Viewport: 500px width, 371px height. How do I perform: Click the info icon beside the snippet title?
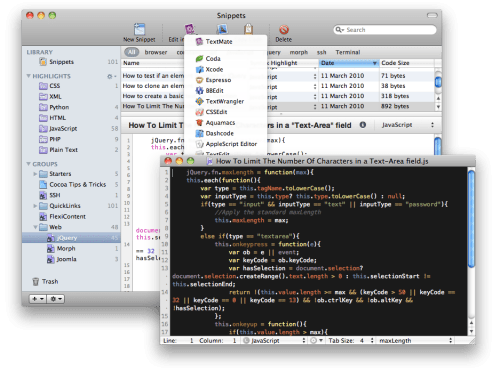(x=363, y=125)
